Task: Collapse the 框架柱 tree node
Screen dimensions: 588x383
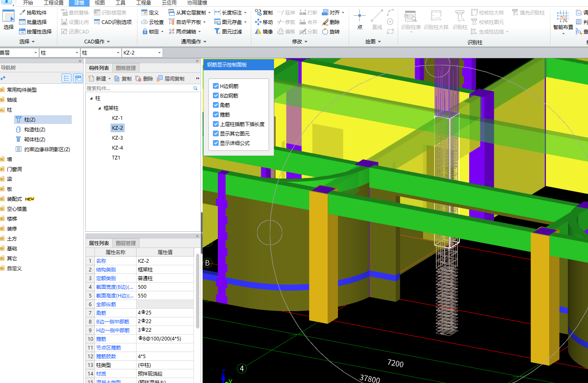Action: (99, 108)
